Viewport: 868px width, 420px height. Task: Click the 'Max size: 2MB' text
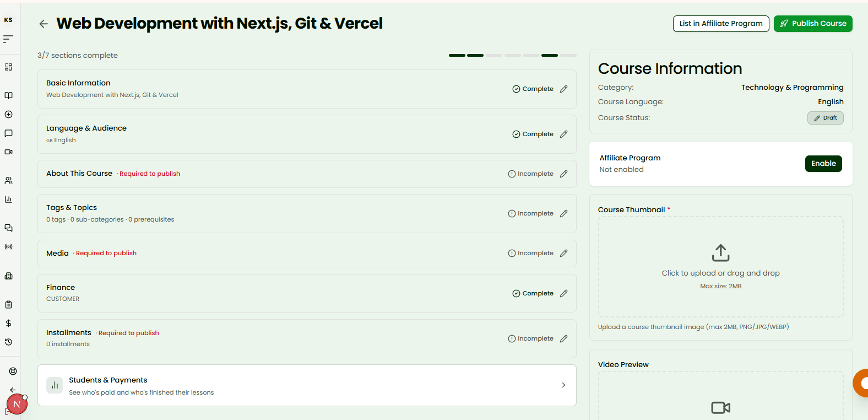coord(720,287)
